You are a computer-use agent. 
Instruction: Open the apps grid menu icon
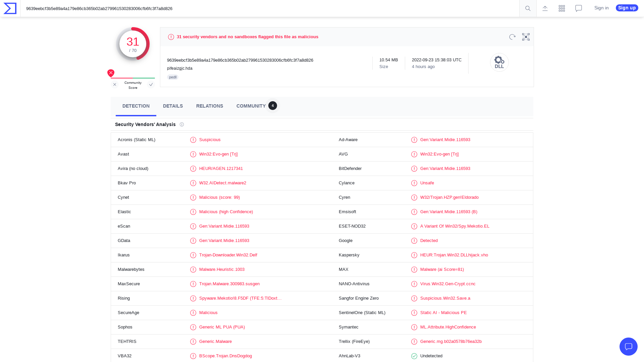click(x=562, y=8)
